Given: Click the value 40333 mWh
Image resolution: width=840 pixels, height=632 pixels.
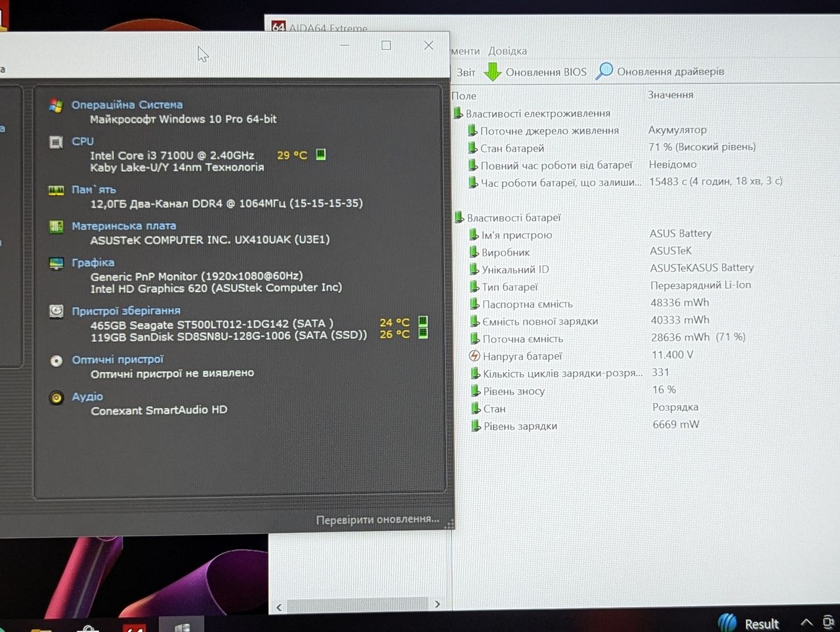Looking at the screenshot, I should point(681,320).
